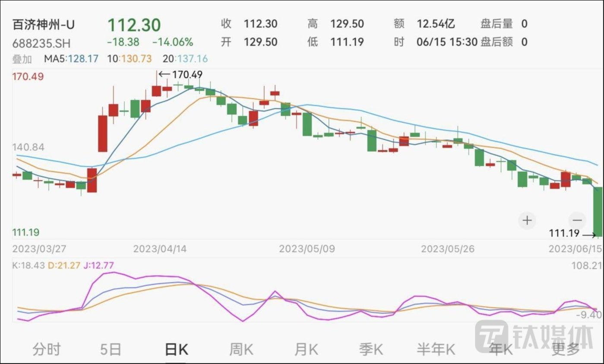This screenshot has width=604, height=364.
Task: Tap the stock code 688235.SH
Action: point(41,44)
